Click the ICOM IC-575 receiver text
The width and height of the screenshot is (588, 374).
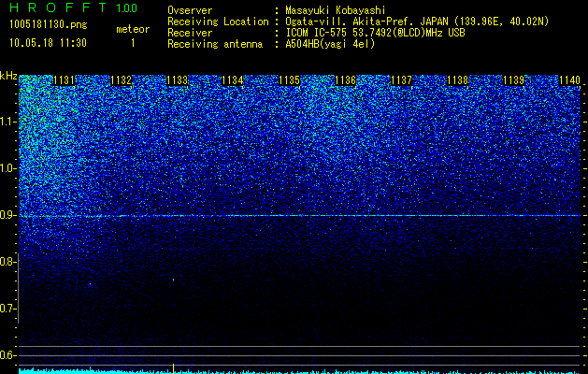pos(375,33)
